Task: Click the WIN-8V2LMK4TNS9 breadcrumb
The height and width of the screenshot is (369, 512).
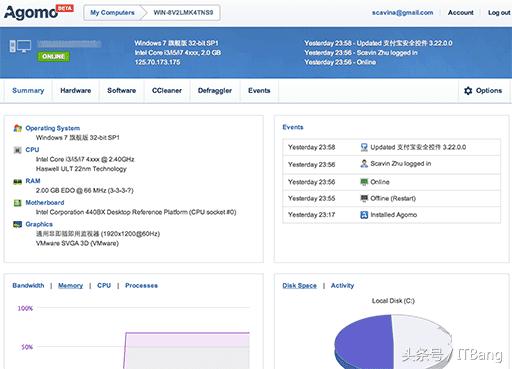Action: pyautogui.click(x=183, y=13)
